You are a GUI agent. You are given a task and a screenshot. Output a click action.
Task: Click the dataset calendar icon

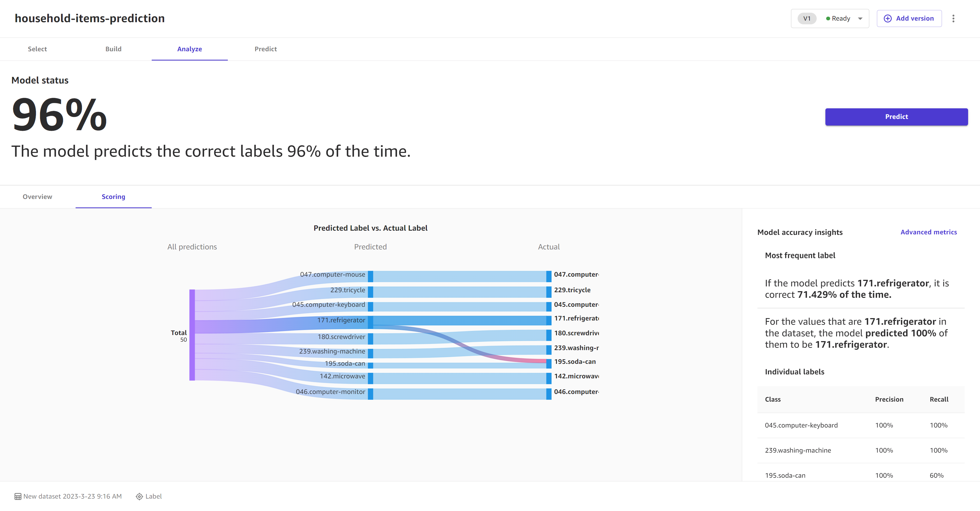point(17,496)
